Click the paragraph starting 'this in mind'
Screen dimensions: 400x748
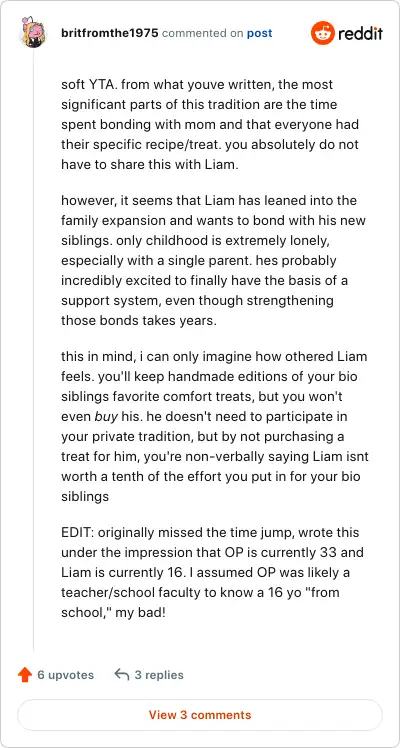[215, 426]
